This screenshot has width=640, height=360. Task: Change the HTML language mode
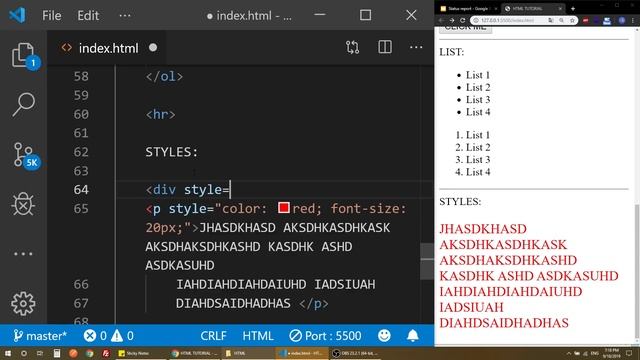[258, 336]
